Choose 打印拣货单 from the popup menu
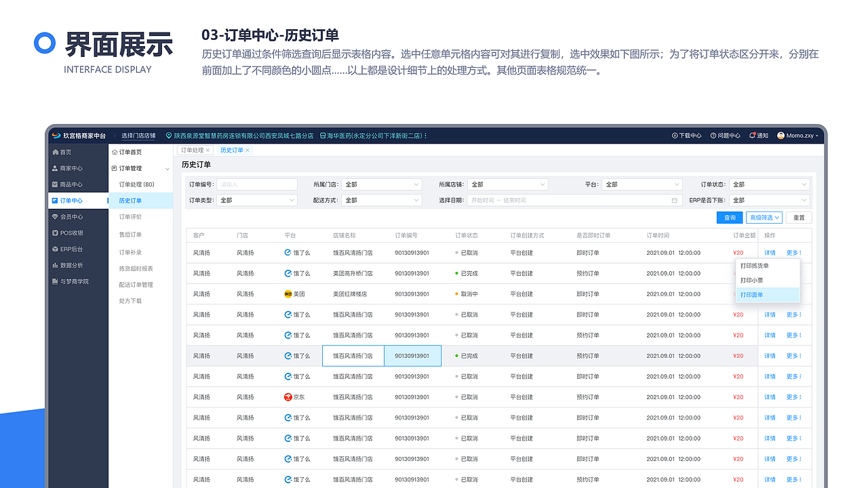868x488 pixels. tap(768, 266)
